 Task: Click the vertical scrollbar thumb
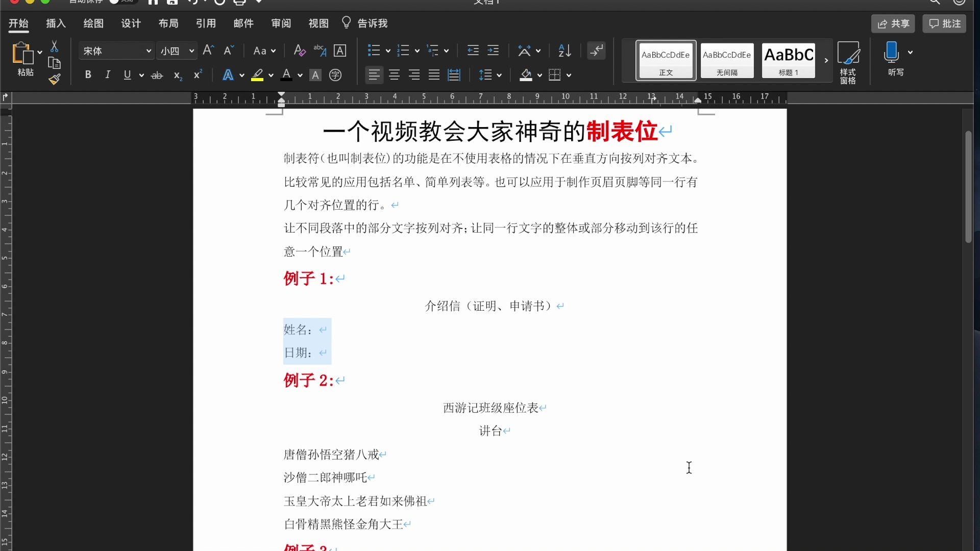tap(968, 187)
